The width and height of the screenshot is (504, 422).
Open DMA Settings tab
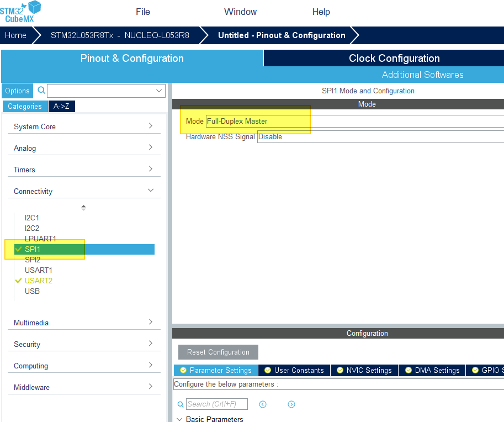tap(432, 370)
